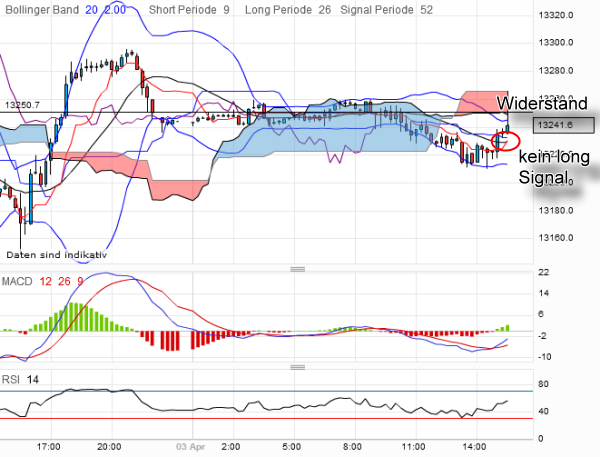Click the MACD axis value -10
The height and width of the screenshot is (457, 600).
(545, 357)
